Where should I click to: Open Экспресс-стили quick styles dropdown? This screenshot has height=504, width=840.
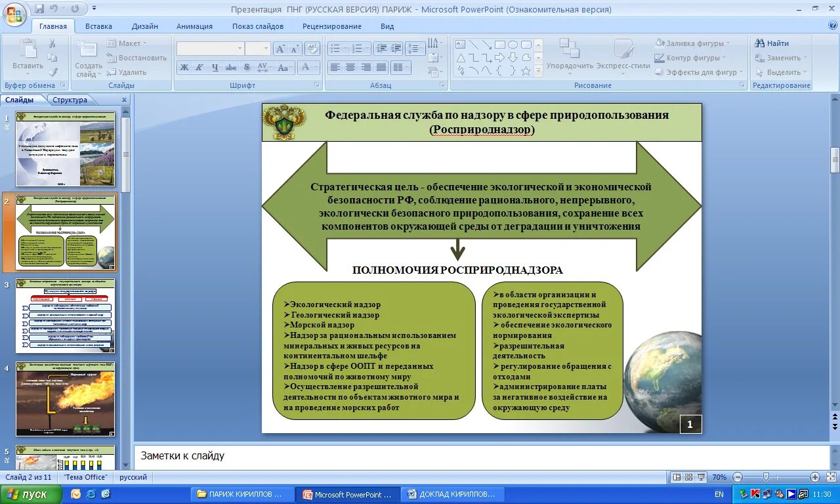623,56
